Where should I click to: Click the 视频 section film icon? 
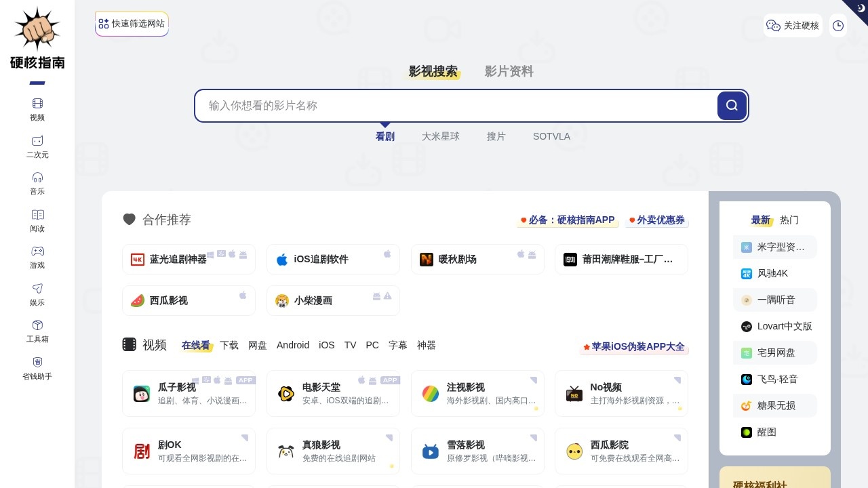129,344
